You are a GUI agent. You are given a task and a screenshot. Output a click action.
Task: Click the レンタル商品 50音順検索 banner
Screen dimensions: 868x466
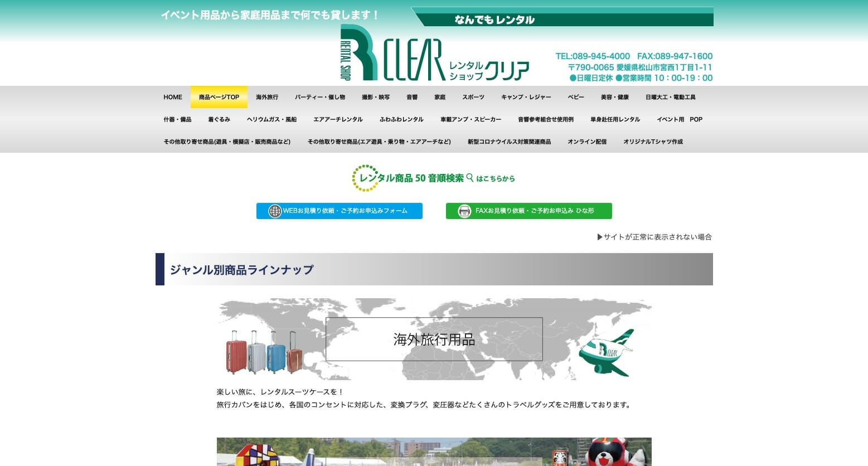(x=434, y=178)
